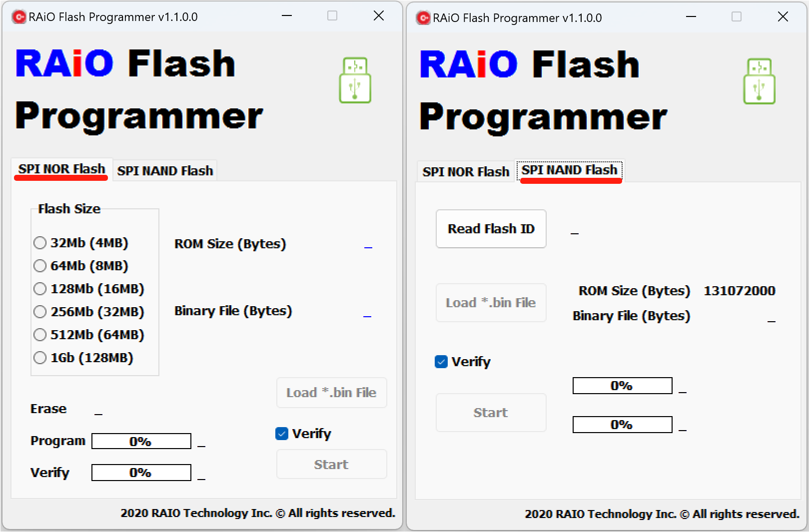Click the green USB icon in the NAND Flash window

759,81
